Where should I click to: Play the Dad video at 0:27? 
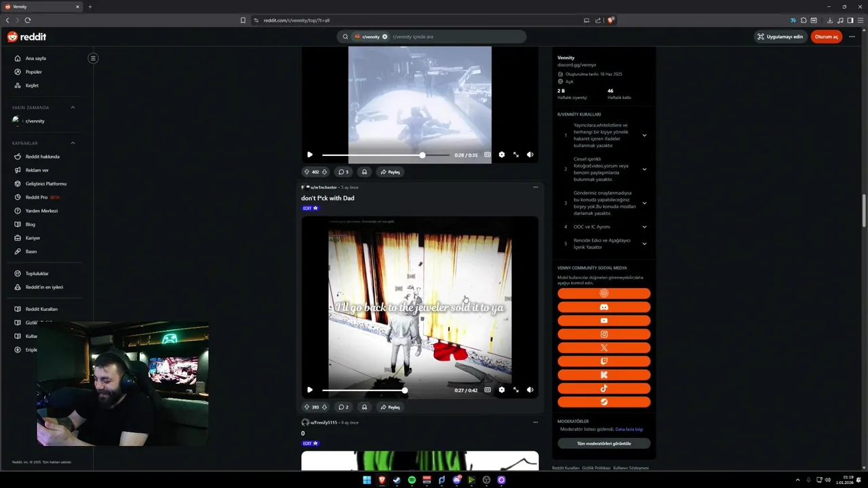tap(310, 390)
